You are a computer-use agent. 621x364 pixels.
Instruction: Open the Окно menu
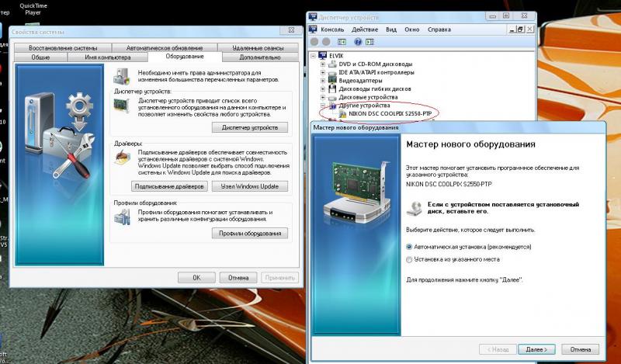tap(412, 29)
